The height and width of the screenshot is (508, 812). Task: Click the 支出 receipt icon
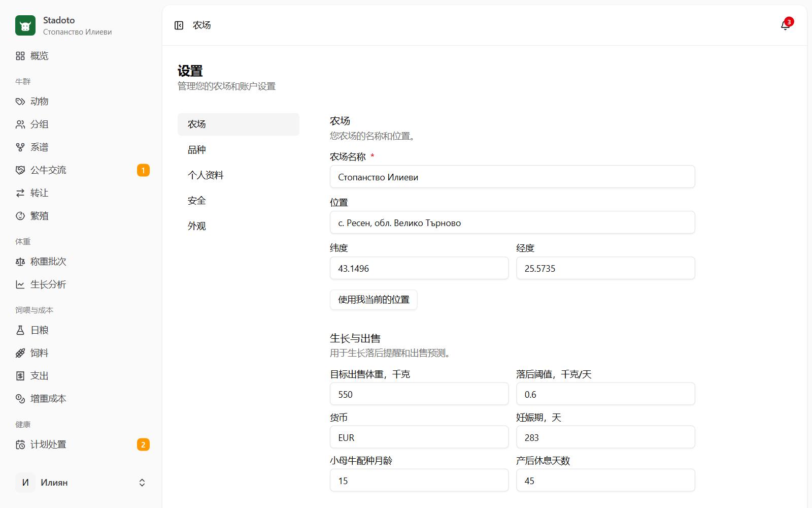point(20,376)
